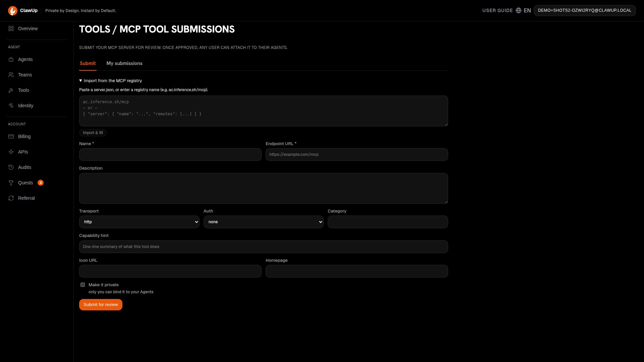
Task: Click the Make it private label text
Action: [104, 285]
